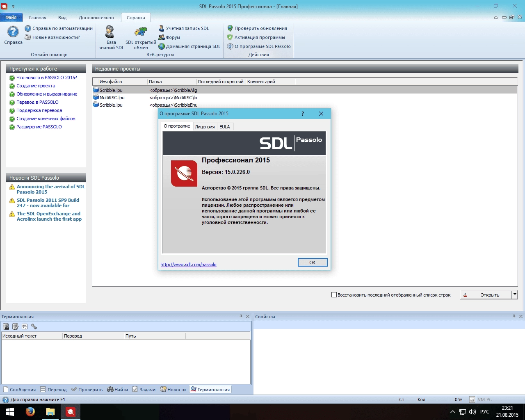Click the help question mark in dialog title
This screenshot has height=420, width=525.
[303, 114]
